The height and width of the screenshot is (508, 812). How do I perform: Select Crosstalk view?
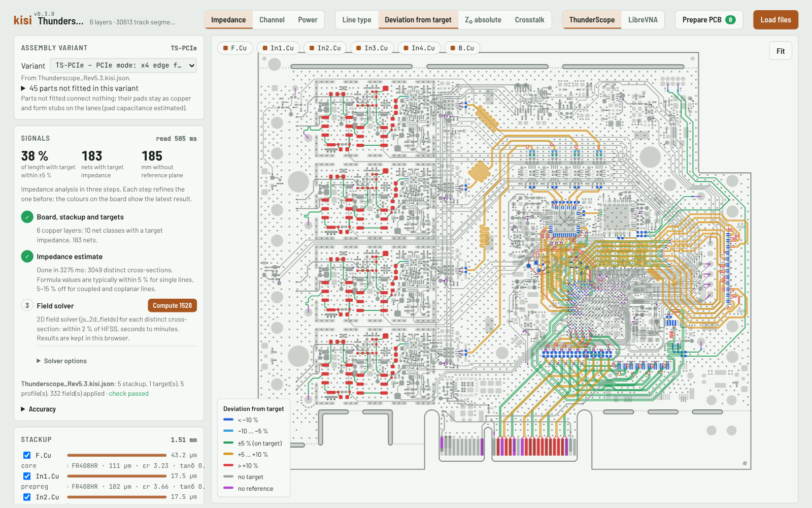point(529,20)
